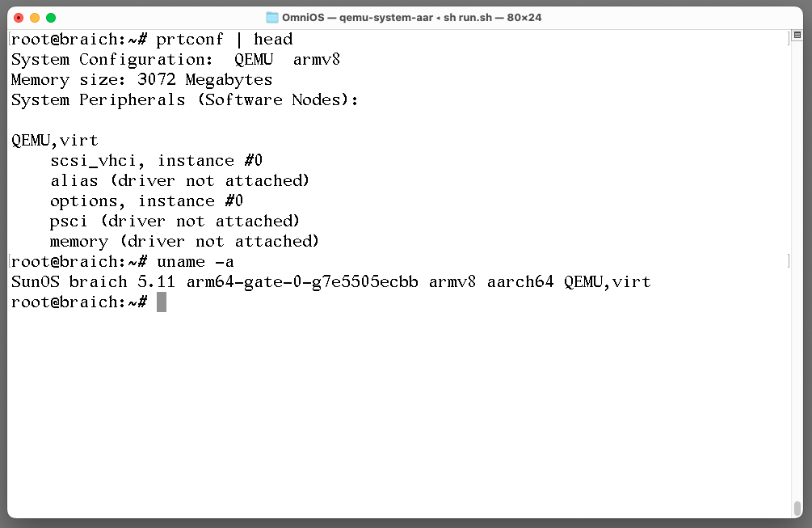Click the "scsi_vhci, instance #0" line
812x528 pixels.
[156, 160]
